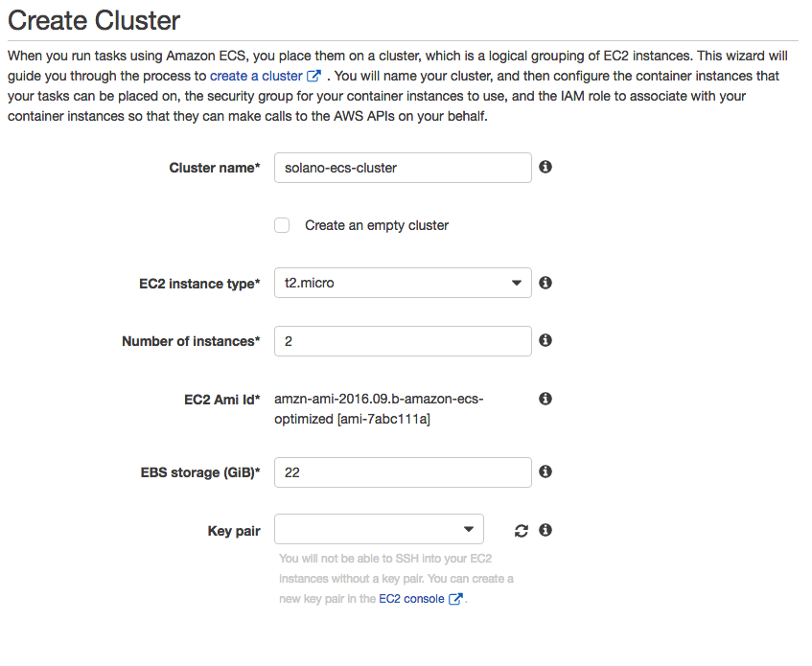This screenshot has width=812, height=666.
Task: Open info tooltip for EC2 Ami Id
Action: tap(545, 399)
